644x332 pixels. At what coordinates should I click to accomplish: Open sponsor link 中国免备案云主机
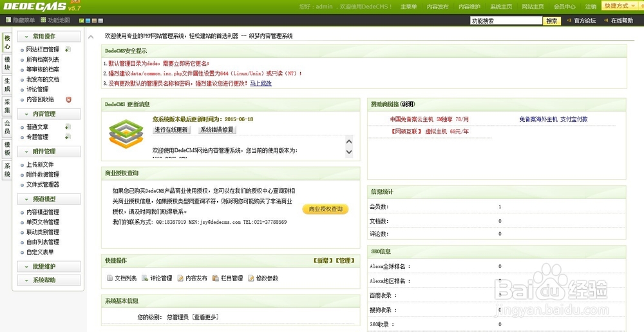pos(429,119)
